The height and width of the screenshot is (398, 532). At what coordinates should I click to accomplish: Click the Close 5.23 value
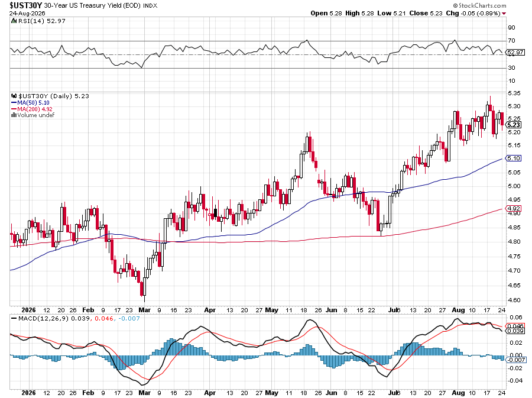tap(426, 13)
